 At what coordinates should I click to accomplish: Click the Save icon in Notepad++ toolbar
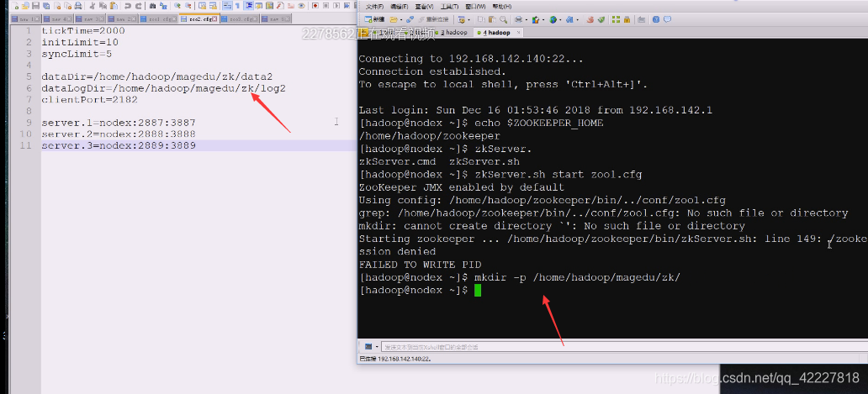(x=35, y=6)
